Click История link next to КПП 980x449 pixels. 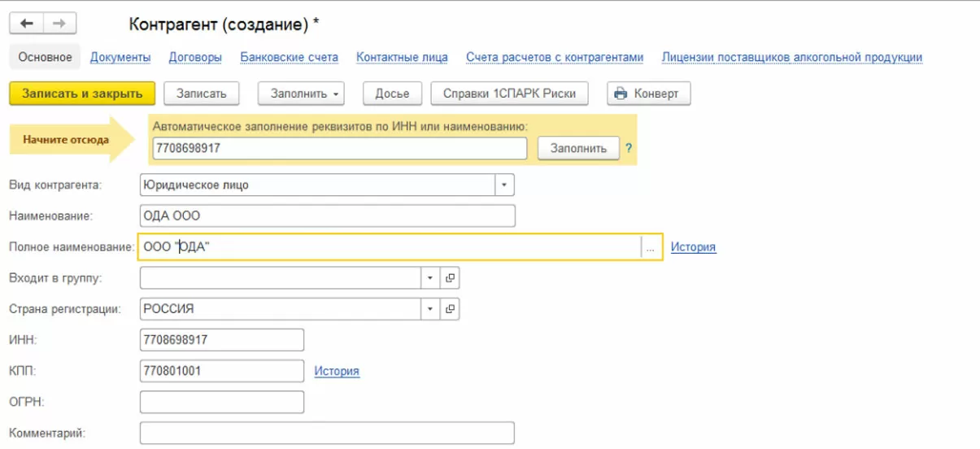tap(337, 371)
